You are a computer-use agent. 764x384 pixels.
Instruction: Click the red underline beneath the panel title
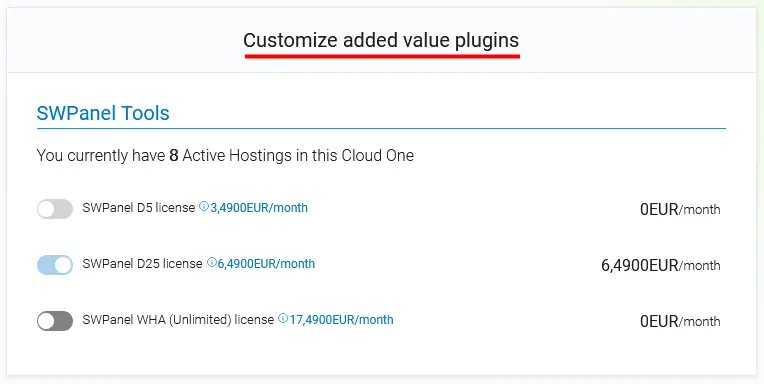tap(382, 57)
